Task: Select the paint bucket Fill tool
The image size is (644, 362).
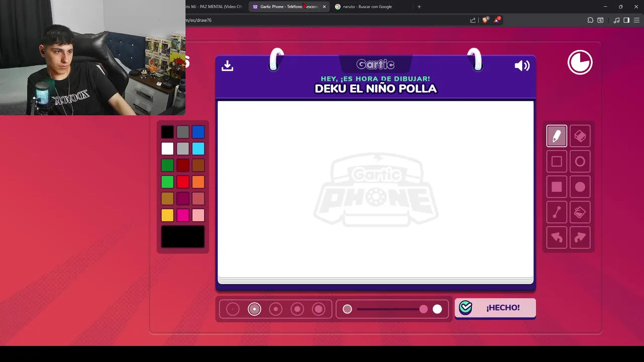Action: tap(580, 212)
